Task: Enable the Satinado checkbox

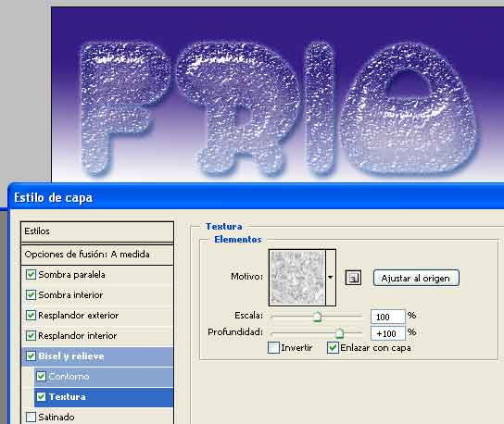Action: [31, 417]
